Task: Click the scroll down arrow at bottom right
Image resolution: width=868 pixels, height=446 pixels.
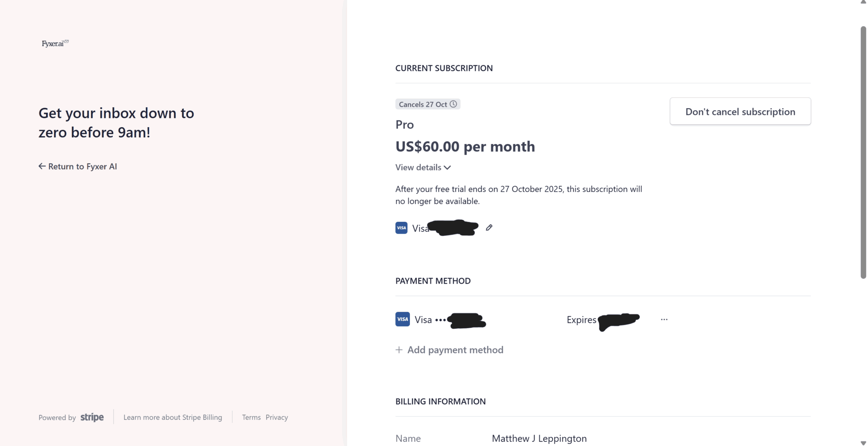Action: [x=863, y=443]
